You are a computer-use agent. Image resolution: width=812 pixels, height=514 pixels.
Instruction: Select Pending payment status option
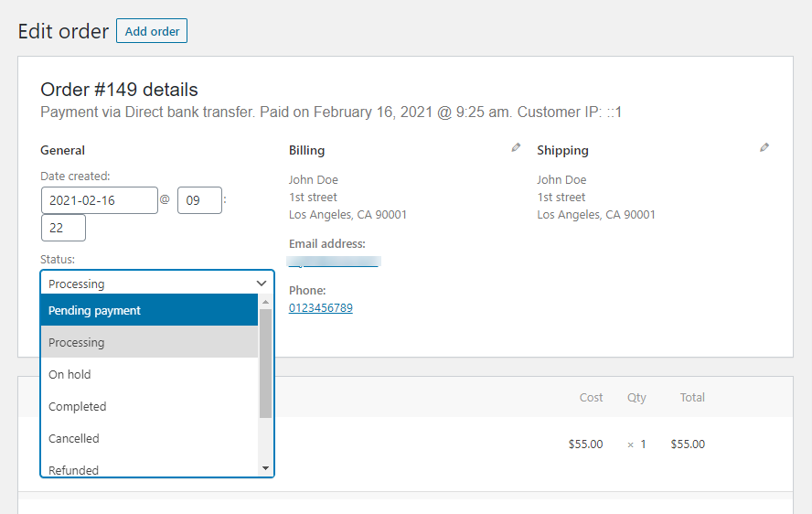click(x=149, y=310)
